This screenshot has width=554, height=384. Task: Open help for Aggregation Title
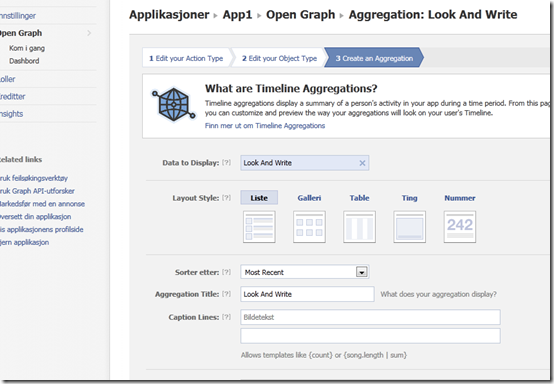coord(226,294)
